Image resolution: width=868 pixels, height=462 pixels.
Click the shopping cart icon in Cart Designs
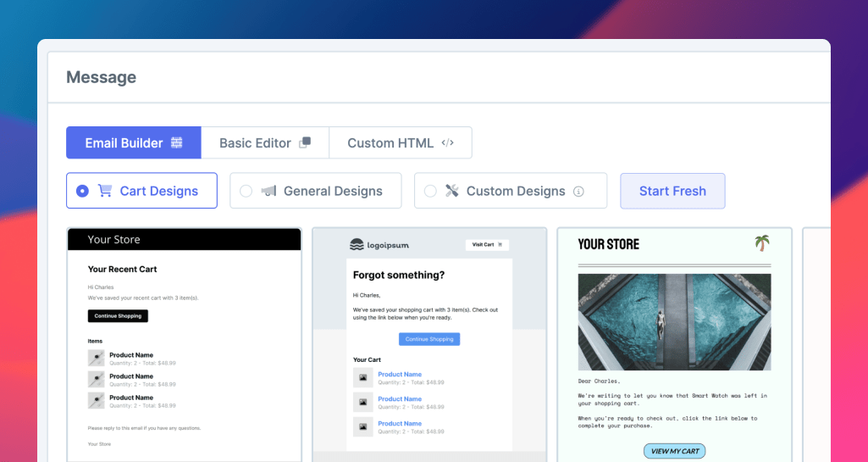[105, 191]
